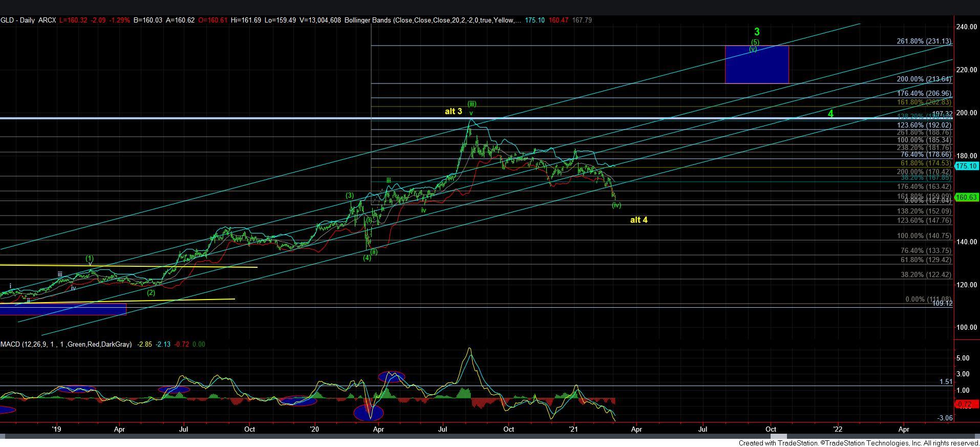Screen dimensions: 980x447
Task: Click the red -0.72 MACD value tag
Action: (964, 405)
